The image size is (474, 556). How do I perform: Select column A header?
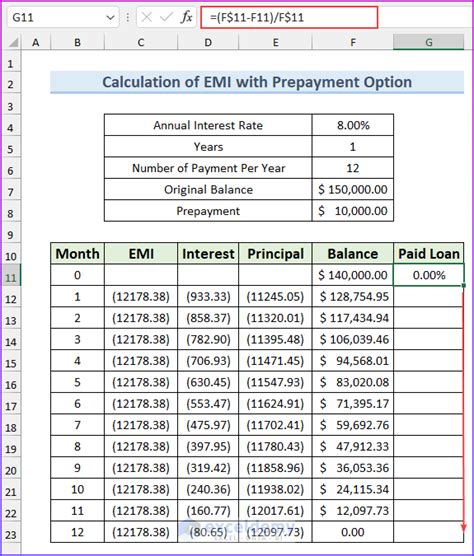pos(36,43)
